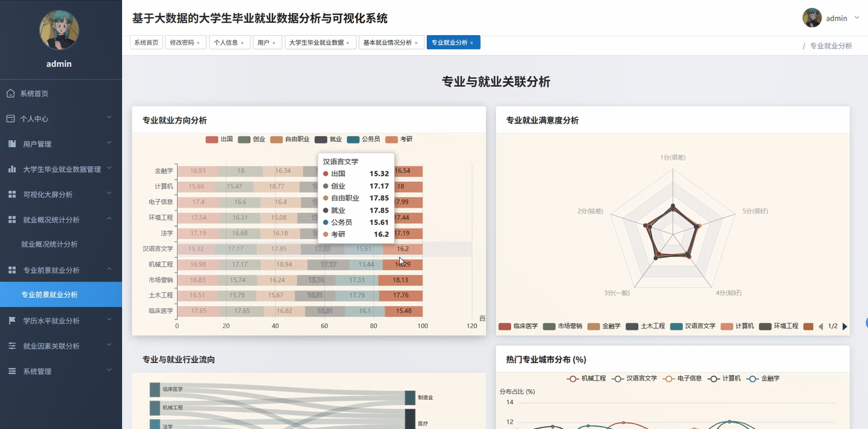Image resolution: width=868 pixels, height=429 pixels.
Task: Expand the 可视化大屏分析 chevron
Action: point(109,193)
